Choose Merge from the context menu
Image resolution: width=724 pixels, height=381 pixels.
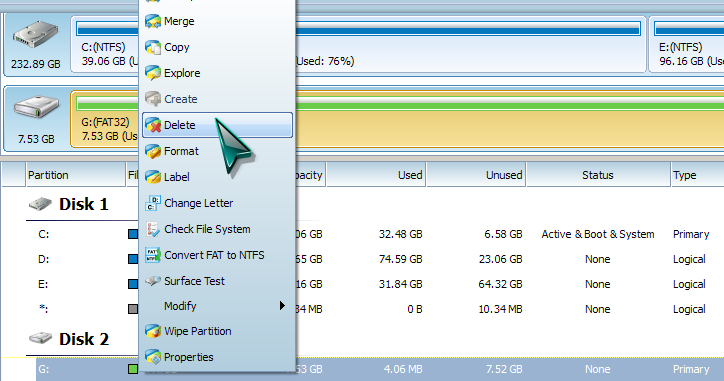(217, 21)
